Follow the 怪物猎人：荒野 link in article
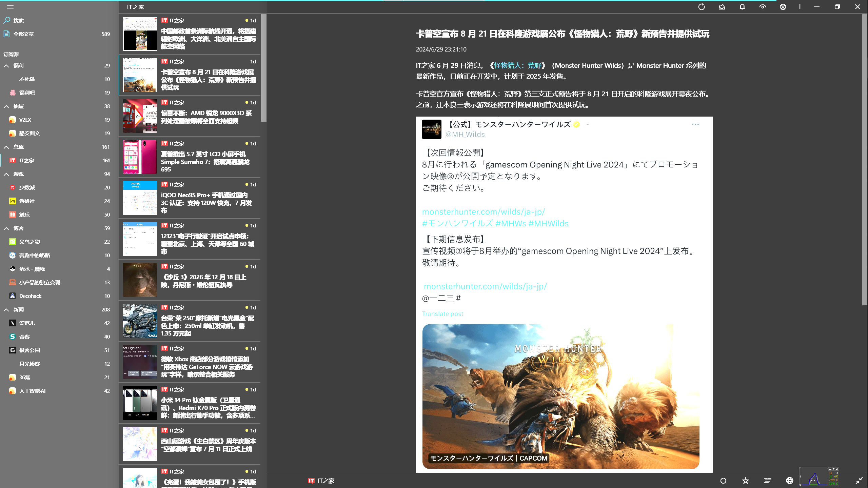Image resolution: width=868 pixels, height=488 pixels. point(517,65)
